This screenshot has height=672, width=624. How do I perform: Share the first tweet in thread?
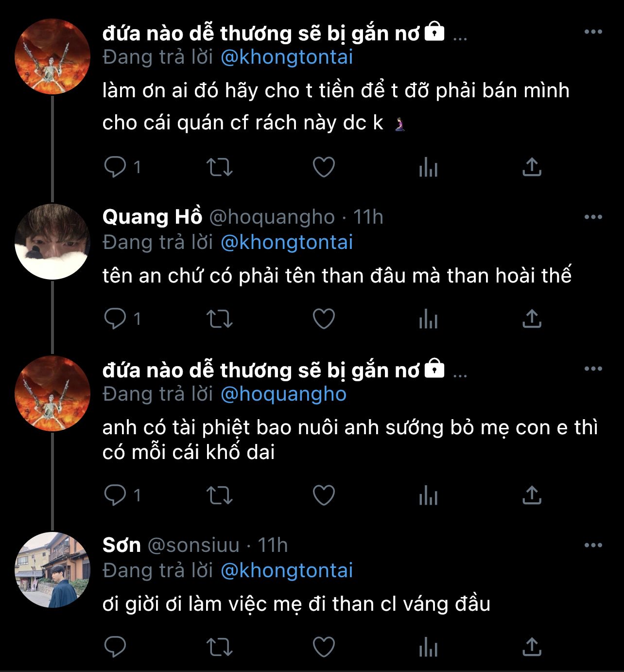click(x=532, y=167)
